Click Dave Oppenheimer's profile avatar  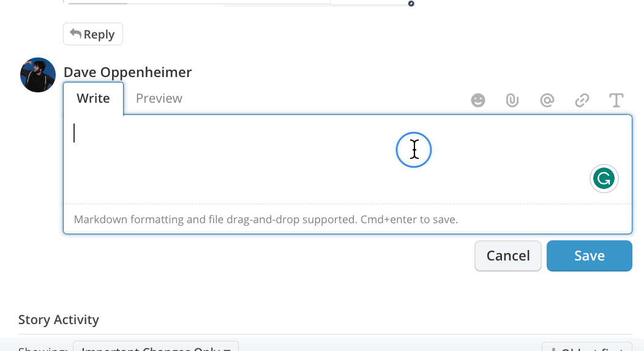point(38,75)
